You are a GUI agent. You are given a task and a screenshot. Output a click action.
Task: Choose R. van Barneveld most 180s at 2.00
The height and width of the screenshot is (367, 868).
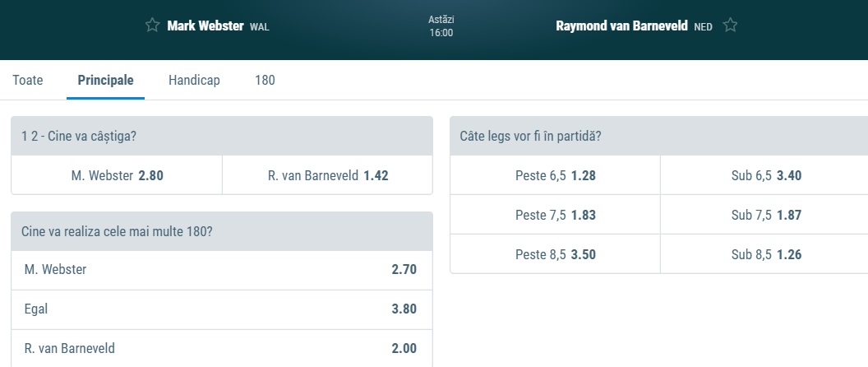click(221, 349)
